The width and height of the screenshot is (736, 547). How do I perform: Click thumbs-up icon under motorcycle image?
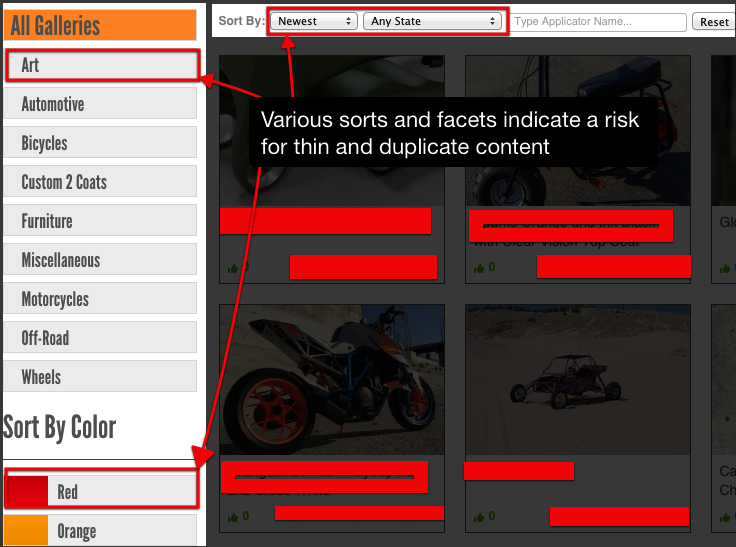(233, 516)
